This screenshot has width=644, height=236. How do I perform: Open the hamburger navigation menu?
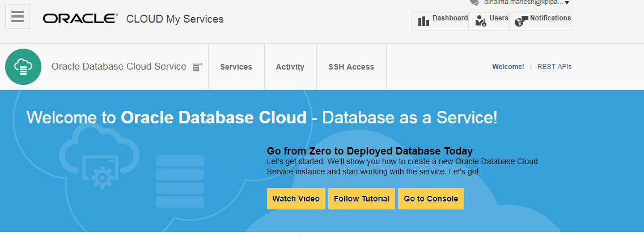(18, 16)
